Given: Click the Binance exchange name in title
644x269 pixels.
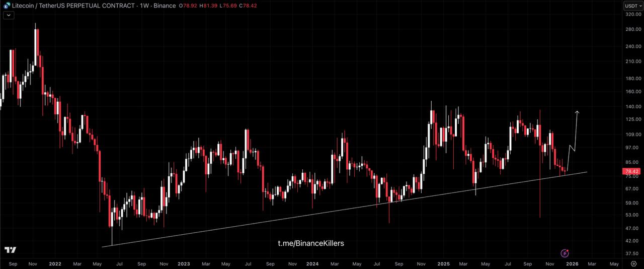Looking at the screenshot, I should click(x=165, y=6).
